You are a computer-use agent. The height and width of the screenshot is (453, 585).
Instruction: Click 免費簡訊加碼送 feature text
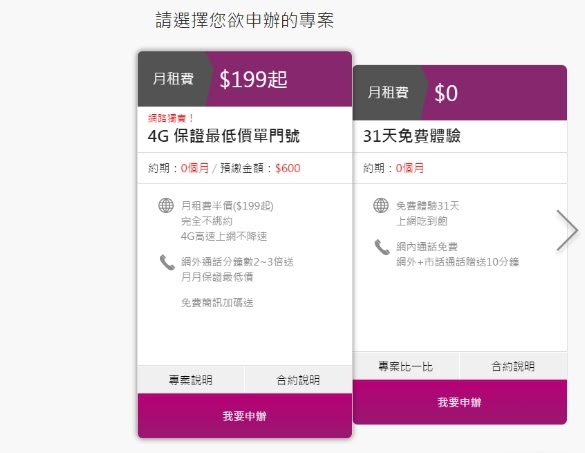pyautogui.click(x=217, y=303)
